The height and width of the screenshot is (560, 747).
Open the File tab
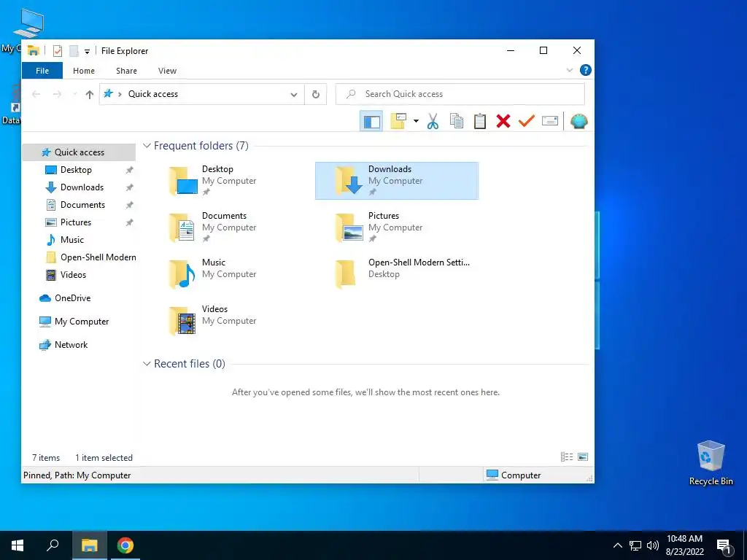tap(42, 71)
